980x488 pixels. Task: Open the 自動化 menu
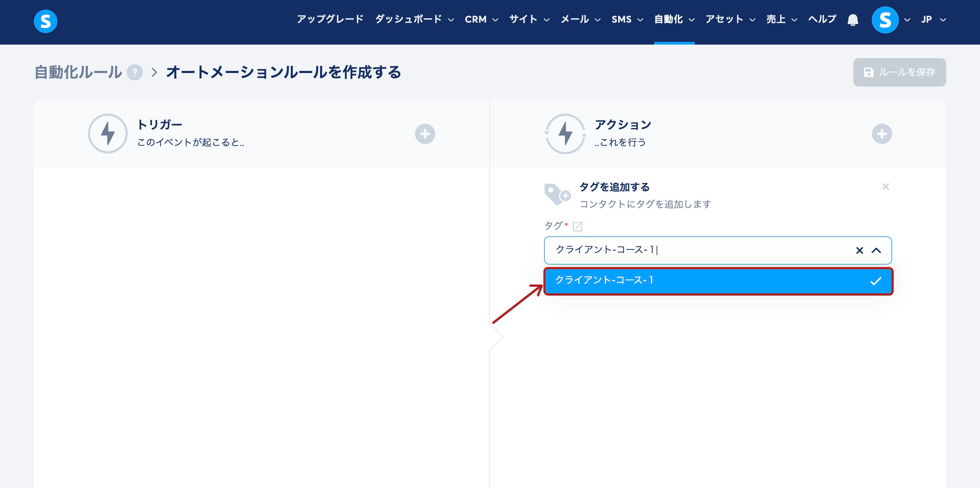click(674, 20)
